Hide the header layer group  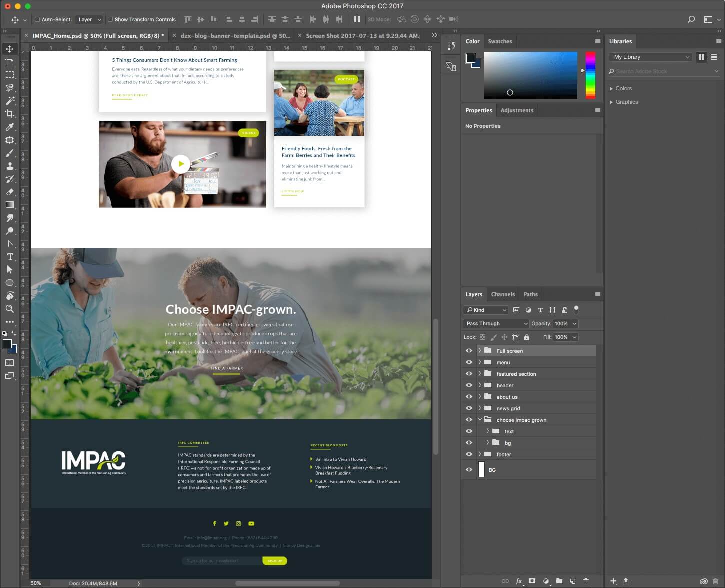(469, 385)
